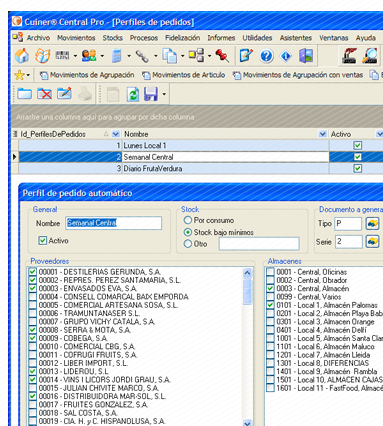Open the Movimientos menu

point(76,38)
